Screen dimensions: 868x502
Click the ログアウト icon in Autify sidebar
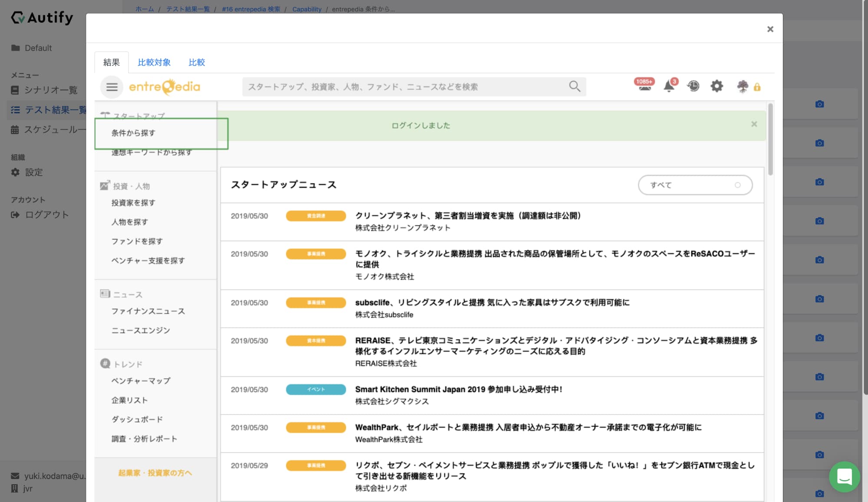coord(15,215)
